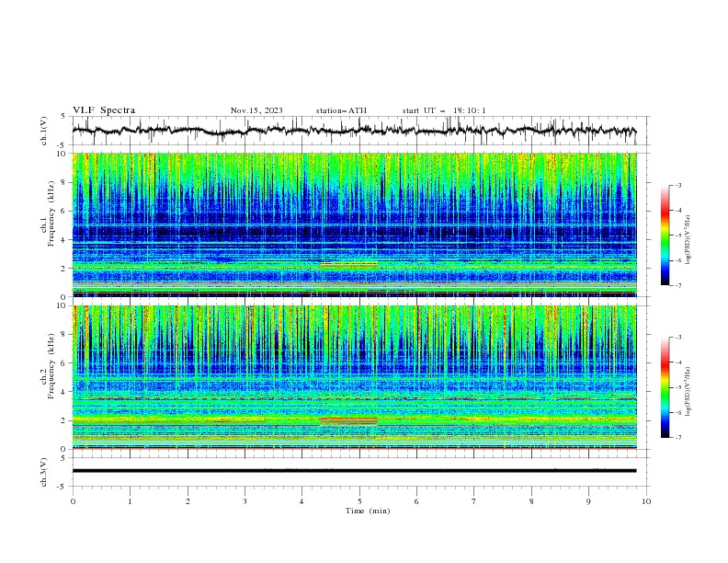Click the ch.1 spectrogram panel
This screenshot has height=563, width=728.
click(x=355, y=224)
